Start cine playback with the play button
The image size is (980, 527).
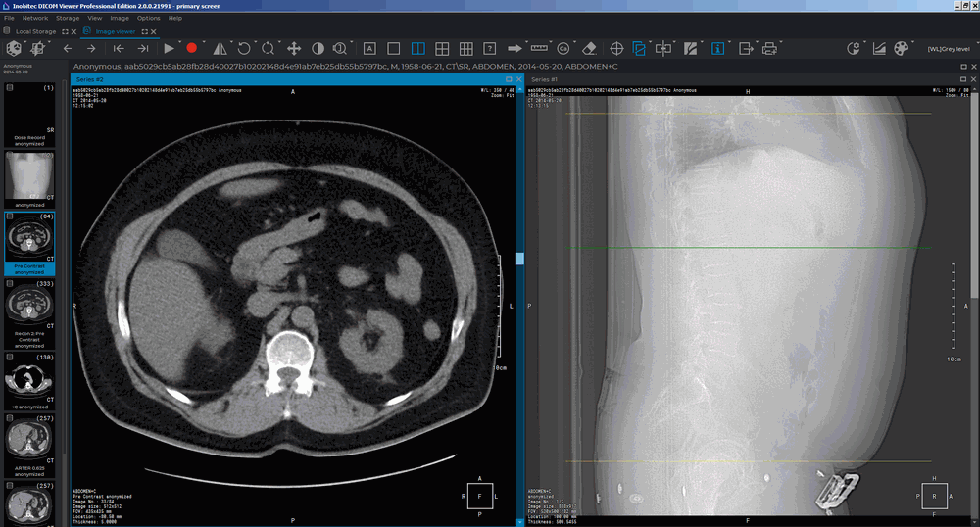pyautogui.click(x=169, y=48)
